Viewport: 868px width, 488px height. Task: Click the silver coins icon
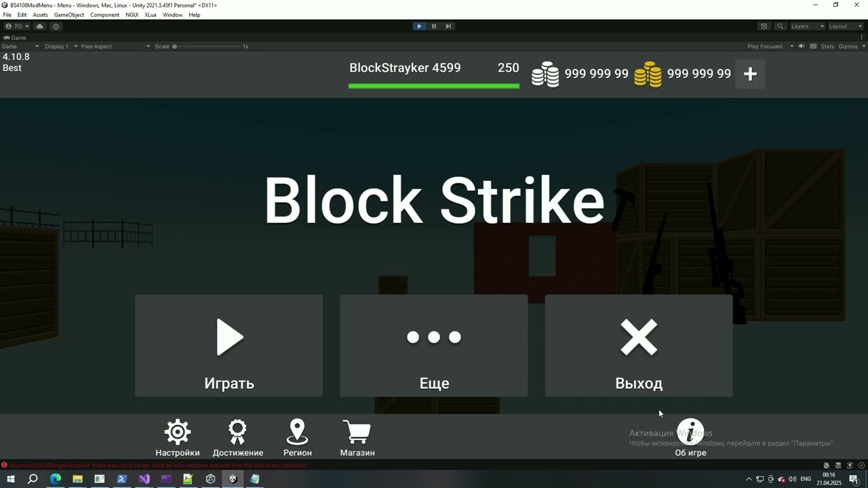(545, 74)
